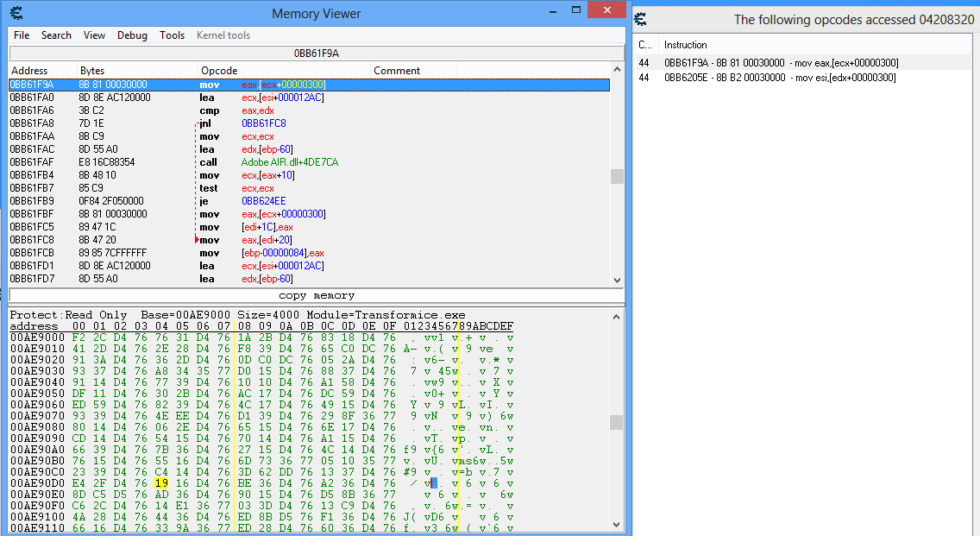This screenshot has height=536, width=980.
Task: Click the copy memory button
Action: click(316, 295)
